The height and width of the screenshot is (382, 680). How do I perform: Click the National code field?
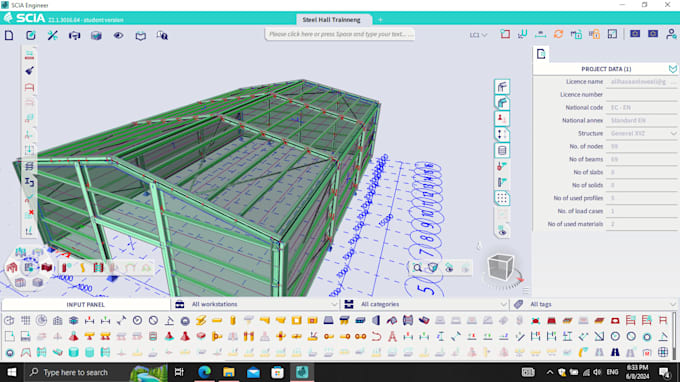pos(641,108)
